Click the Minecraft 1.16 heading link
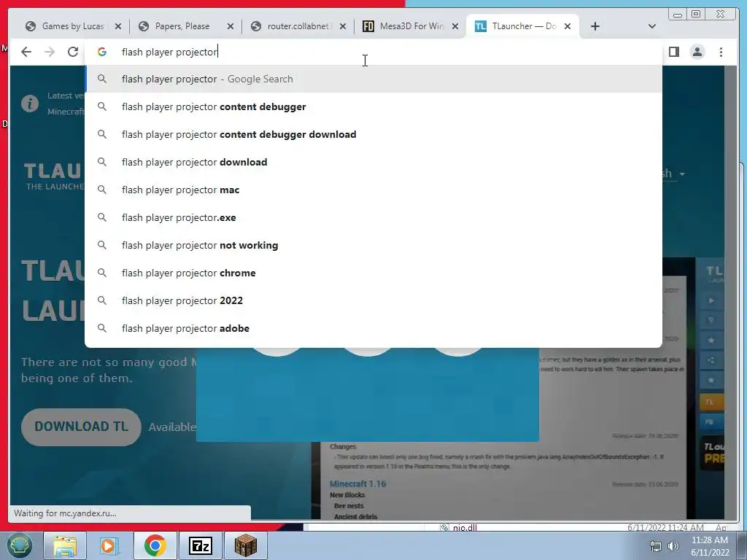Viewport: 747px width, 560px height. point(357,484)
